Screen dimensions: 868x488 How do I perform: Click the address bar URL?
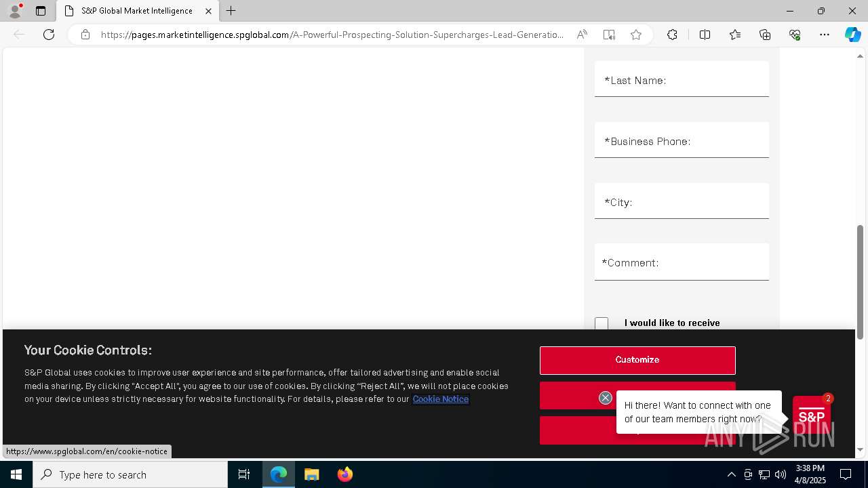click(x=332, y=35)
